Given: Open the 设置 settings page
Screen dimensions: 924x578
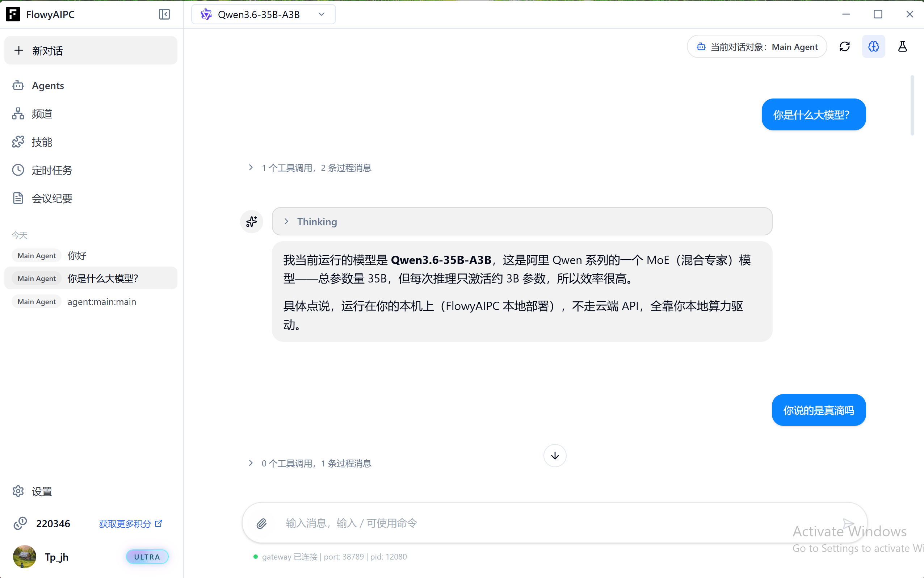Looking at the screenshot, I should 91,491.
